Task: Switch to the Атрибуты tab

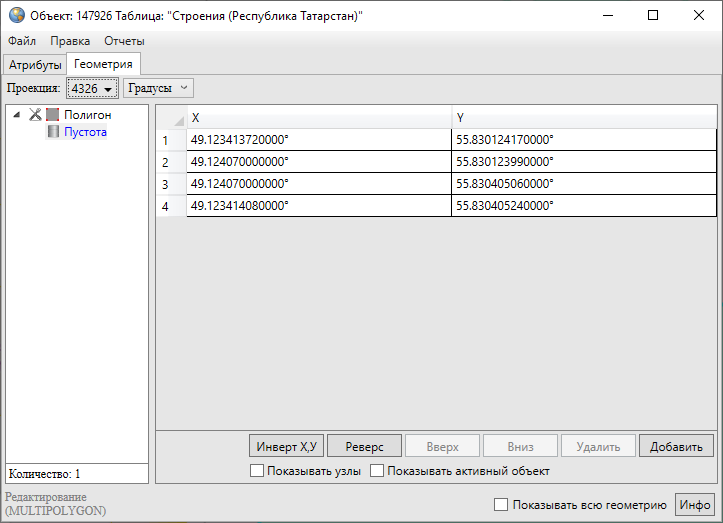Action: click(35, 65)
